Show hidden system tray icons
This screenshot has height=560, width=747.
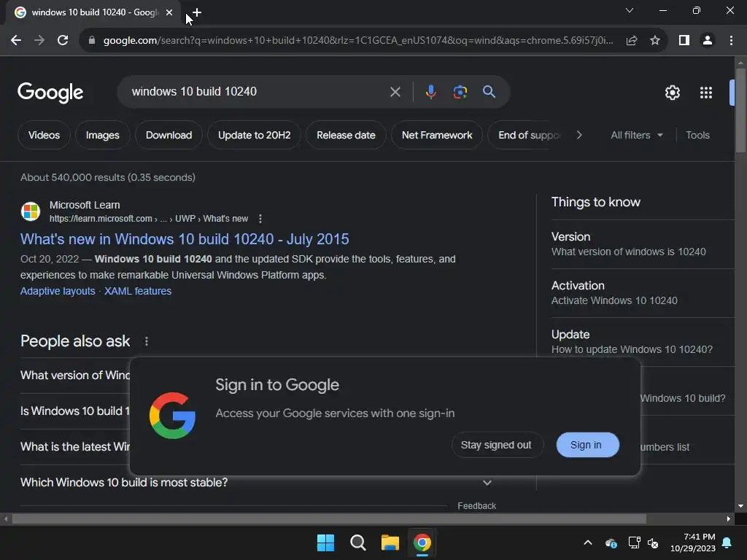coord(588,542)
